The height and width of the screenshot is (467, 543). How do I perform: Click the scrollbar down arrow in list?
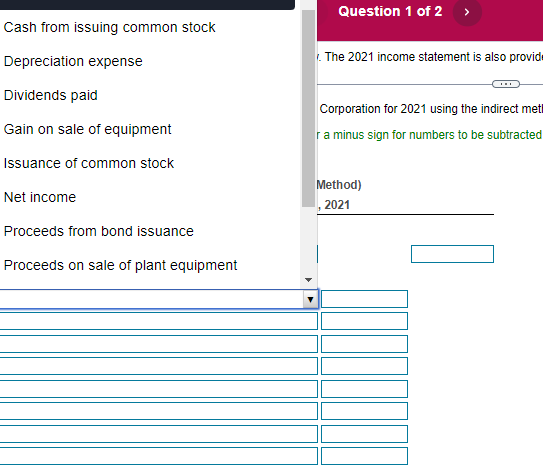click(x=308, y=280)
